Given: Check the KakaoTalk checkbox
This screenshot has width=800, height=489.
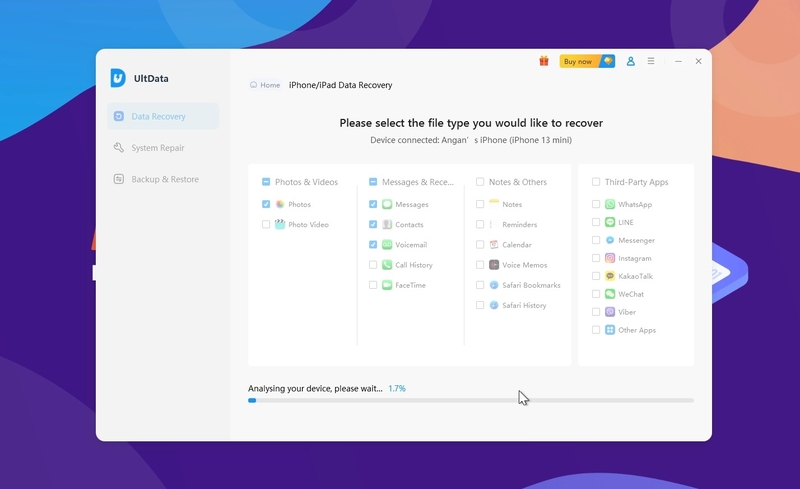Looking at the screenshot, I should [596, 276].
